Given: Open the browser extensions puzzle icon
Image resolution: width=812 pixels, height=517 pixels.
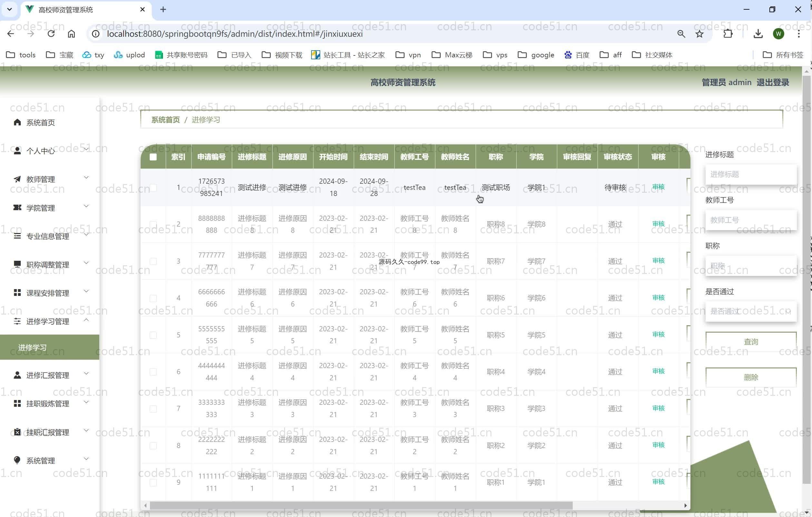Looking at the screenshot, I should point(728,34).
